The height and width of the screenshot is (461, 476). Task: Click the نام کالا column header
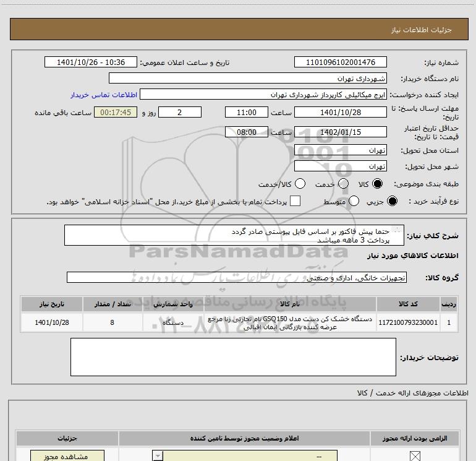[x=290, y=304]
